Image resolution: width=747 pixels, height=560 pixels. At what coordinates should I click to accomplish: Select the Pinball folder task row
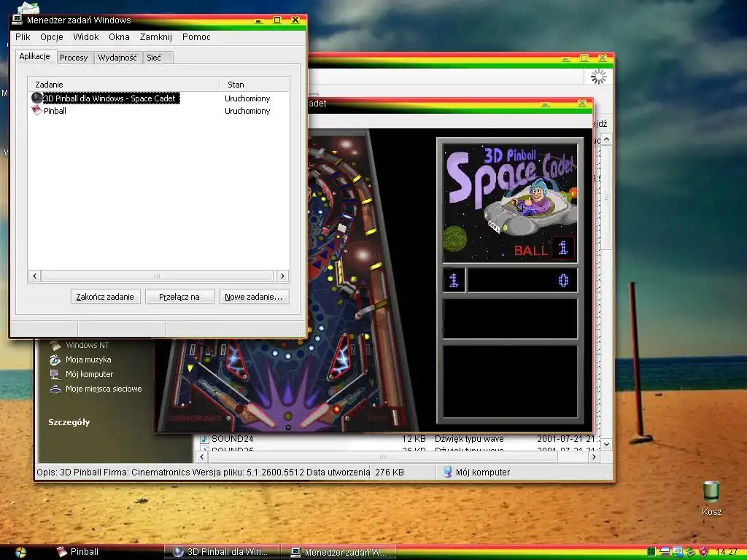pos(158,111)
